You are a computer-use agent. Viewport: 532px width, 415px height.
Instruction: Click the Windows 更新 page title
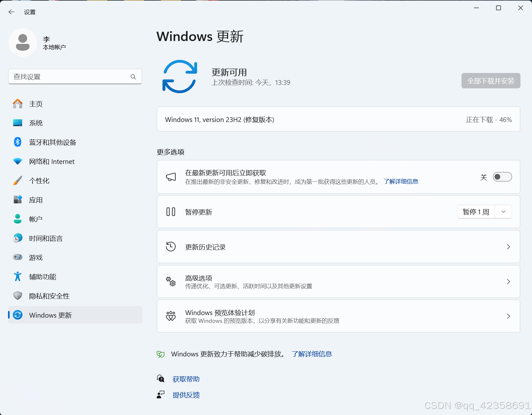[x=200, y=37]
